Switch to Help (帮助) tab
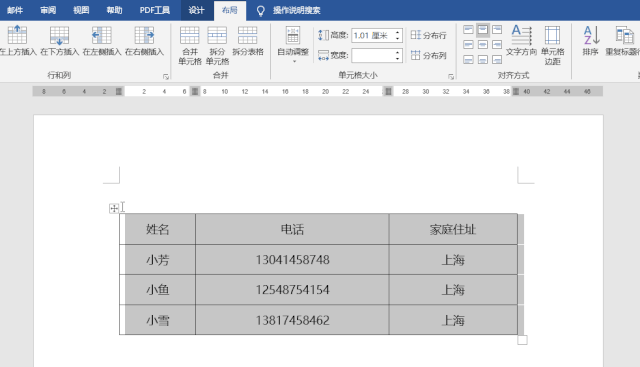640x367 pixels. click(x=114, y=10)
